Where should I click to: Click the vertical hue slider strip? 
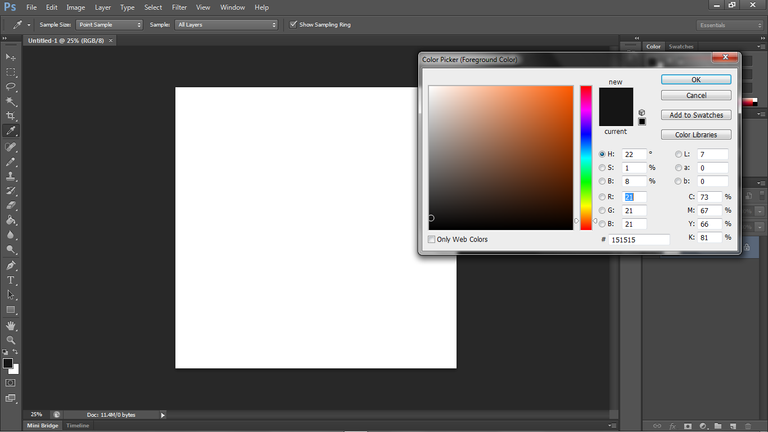[x=586, y=158]
